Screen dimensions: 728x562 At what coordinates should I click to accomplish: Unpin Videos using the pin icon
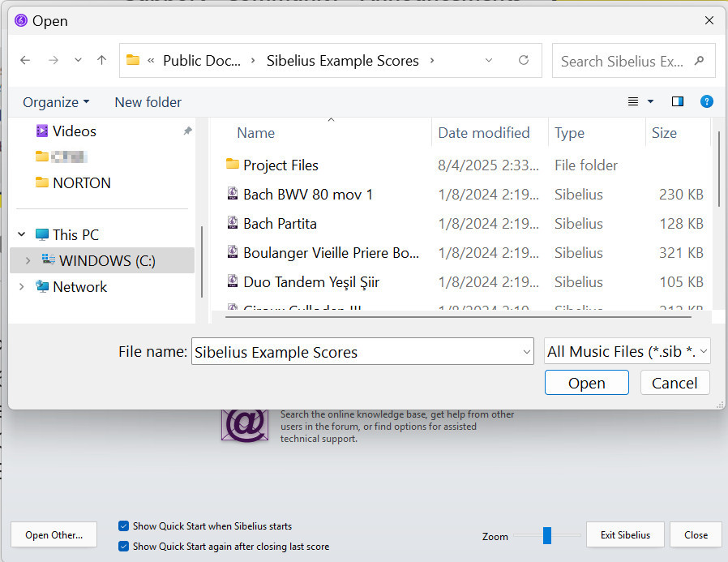tap(187, 131)
